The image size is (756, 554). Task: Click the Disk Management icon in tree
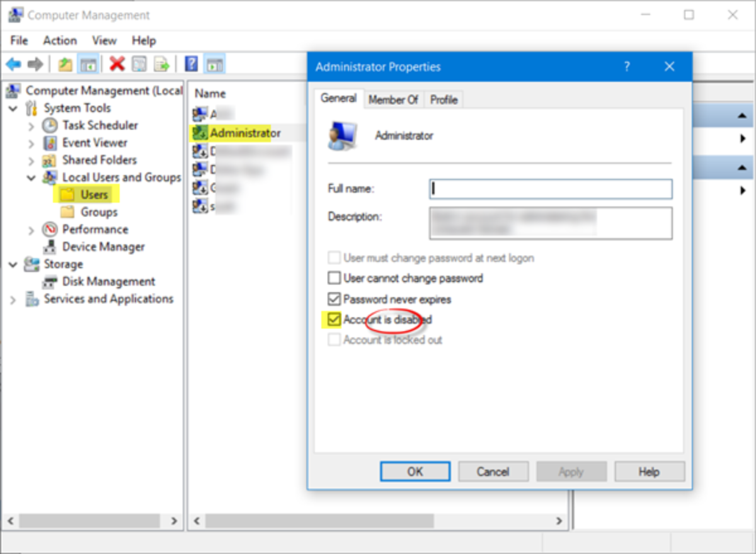click(x=50, y=281)
